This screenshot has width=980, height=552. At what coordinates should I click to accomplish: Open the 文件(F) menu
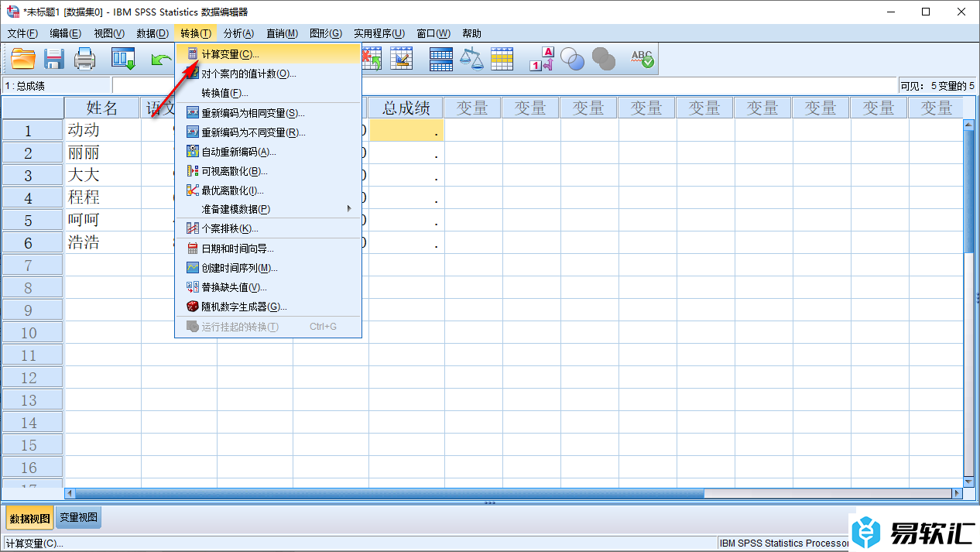click(22, 33)
